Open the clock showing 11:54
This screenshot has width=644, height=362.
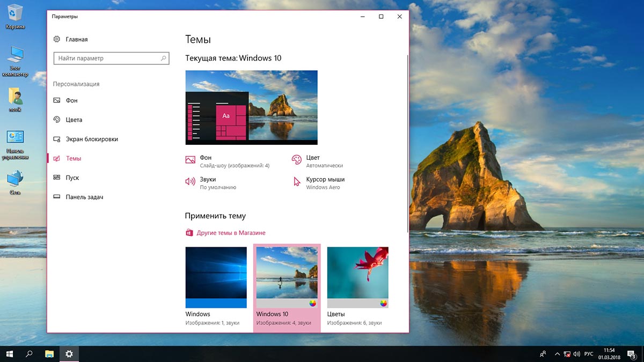click(x=609, y=353)
